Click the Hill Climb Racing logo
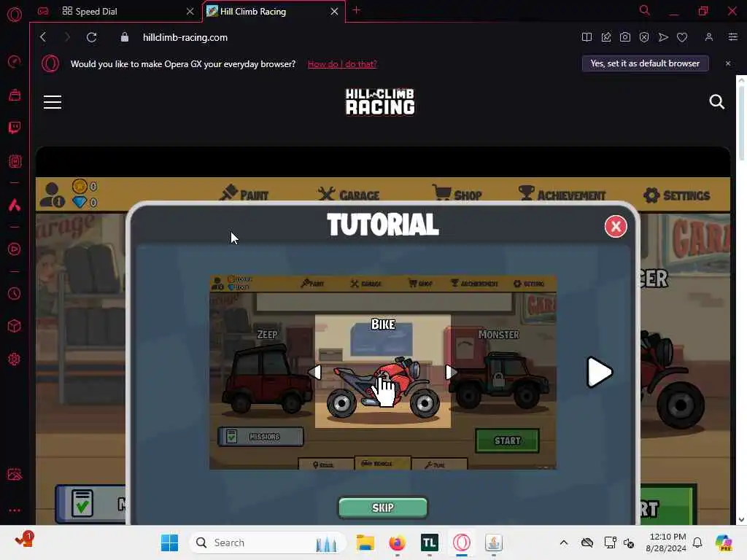This screenshot has height=560, width=747. pyautogui.click(x=379, y=102)
